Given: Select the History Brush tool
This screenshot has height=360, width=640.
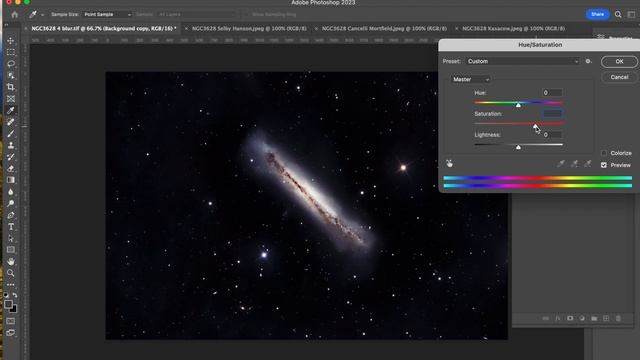Looking at the screenshot, I should (x=11, y=157).
